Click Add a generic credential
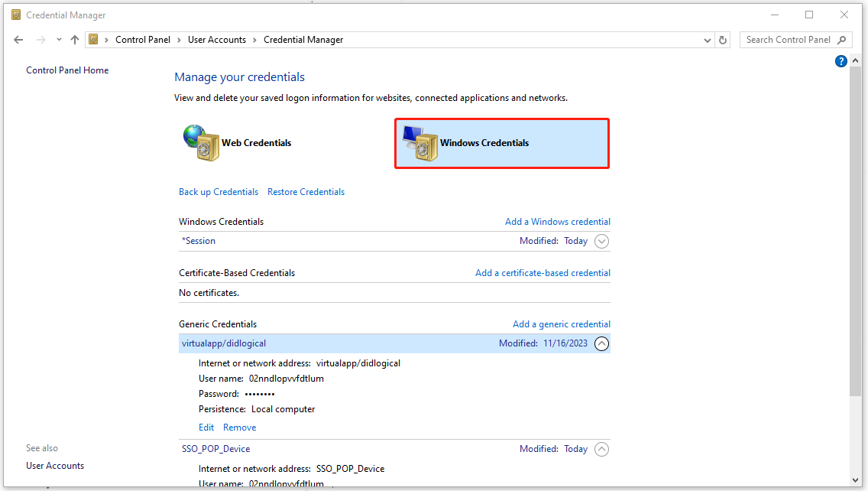 click(562, 324)
